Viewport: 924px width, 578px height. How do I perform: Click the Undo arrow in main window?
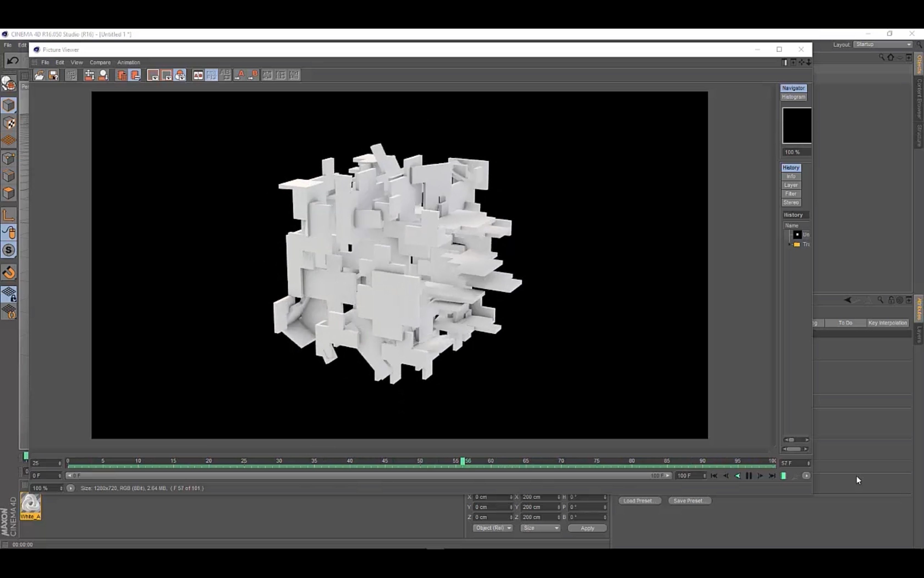(13, 61)
